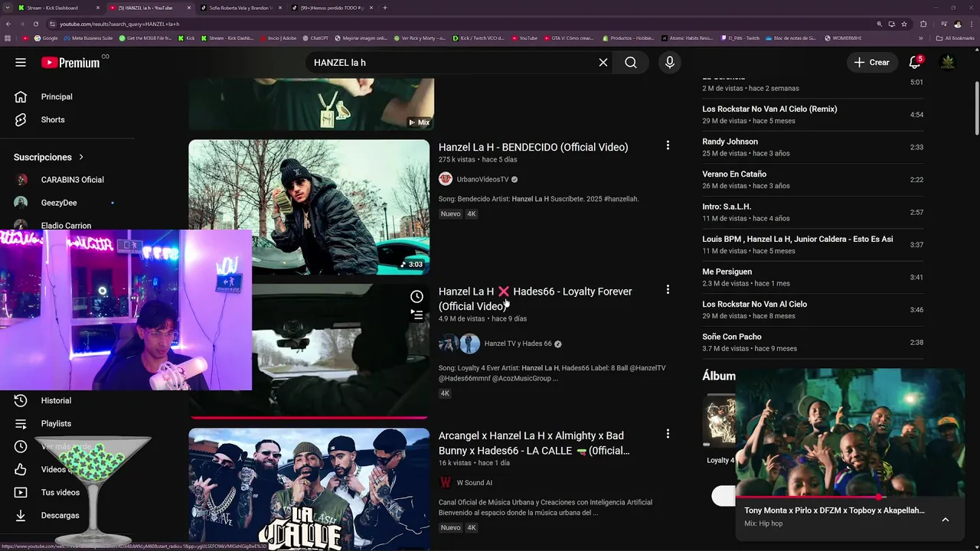Click the Crear button
Image resolution: width=980 pixels, height=551 pixels.
(x=871, y=63)
